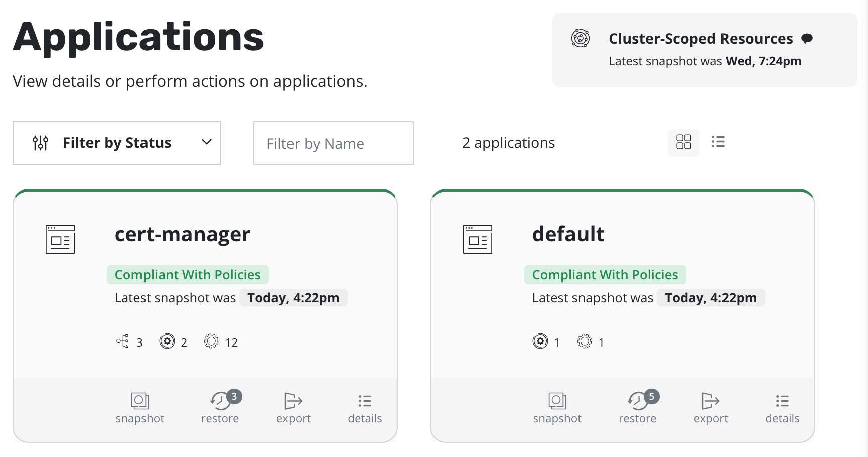The image size is (868, 457).
Task: Open details for the default application
Action: tap(782, 407)
